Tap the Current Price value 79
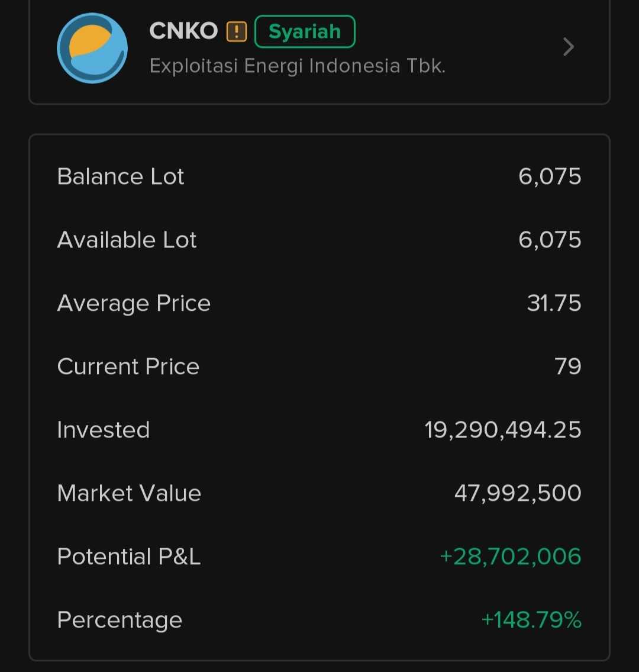Image resolution: width=639 pixels, height=672 pixels. pos(568,366)
